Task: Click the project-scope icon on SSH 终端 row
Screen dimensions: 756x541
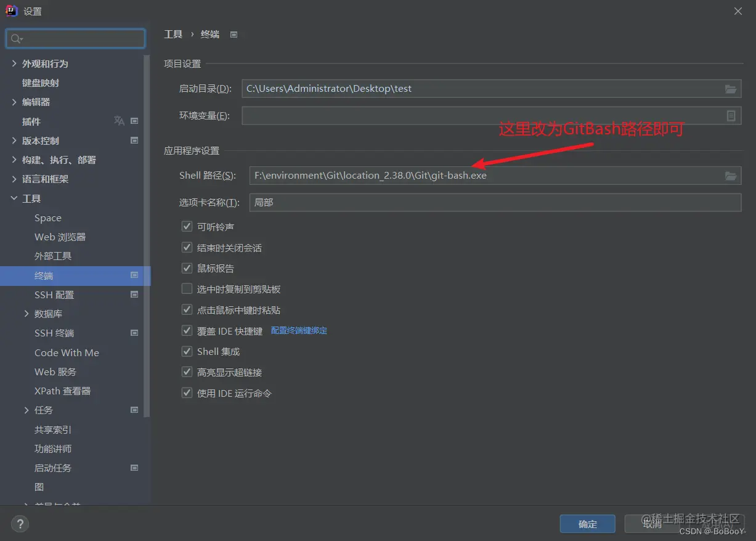Action: (x=134, y=333)
